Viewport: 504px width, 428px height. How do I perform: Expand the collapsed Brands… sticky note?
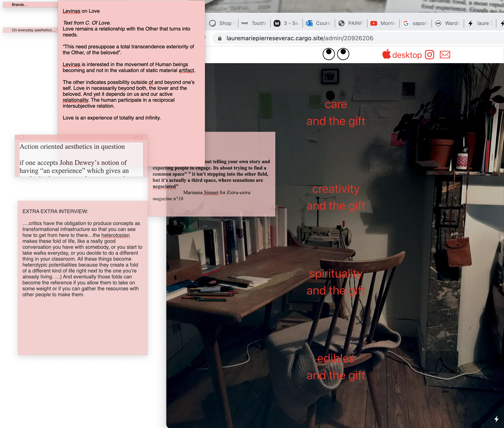tap(30, 5)
